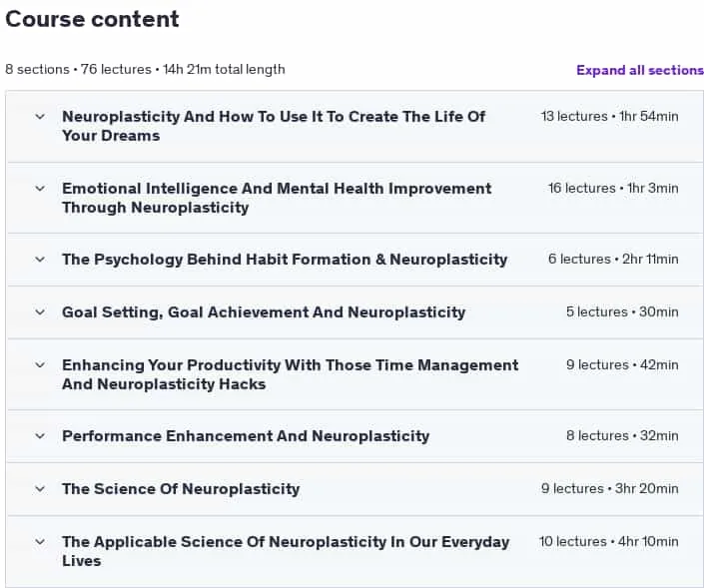Click chevron beside Goal Setting section
Image resolution: width=704 pixels, height=588 pixels.
(x=40, y=312)
